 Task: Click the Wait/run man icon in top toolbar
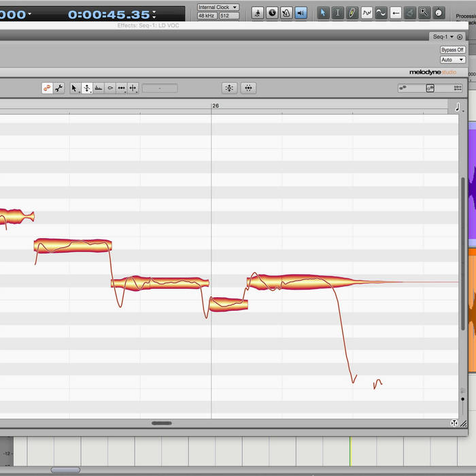pyautogui.click(x=258, y=13)
